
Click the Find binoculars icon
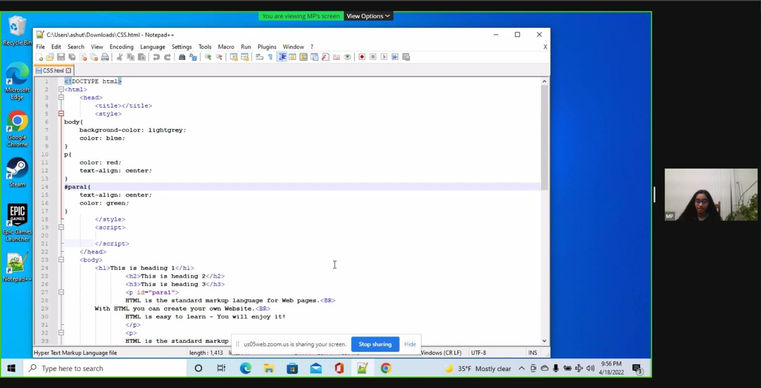coord(182,57)
